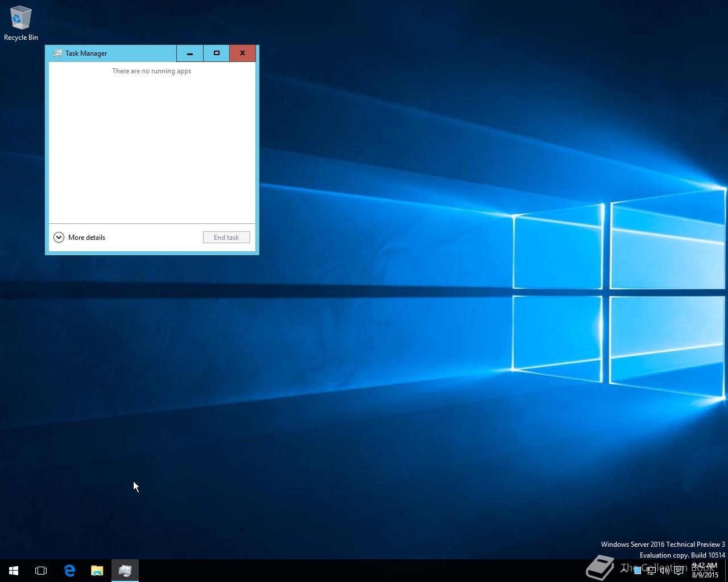The width and height of the screenshot is (728, 582).
Task: Open the Start menu
Action: tap(14, 570)
